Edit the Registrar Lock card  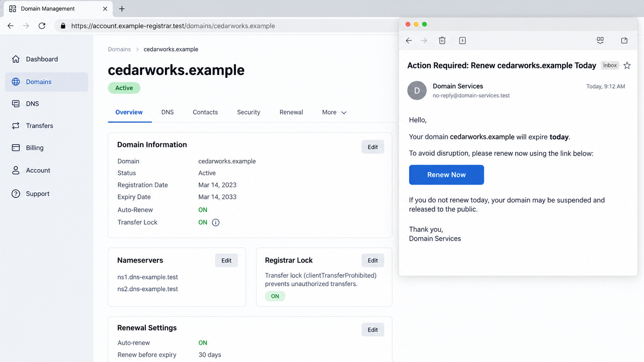coord(372,260)
